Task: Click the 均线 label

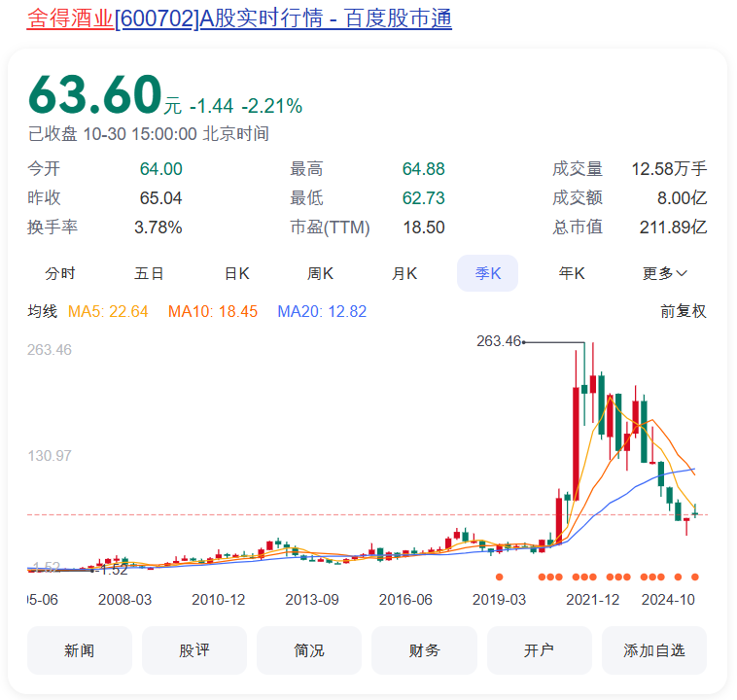Action: 43,311
